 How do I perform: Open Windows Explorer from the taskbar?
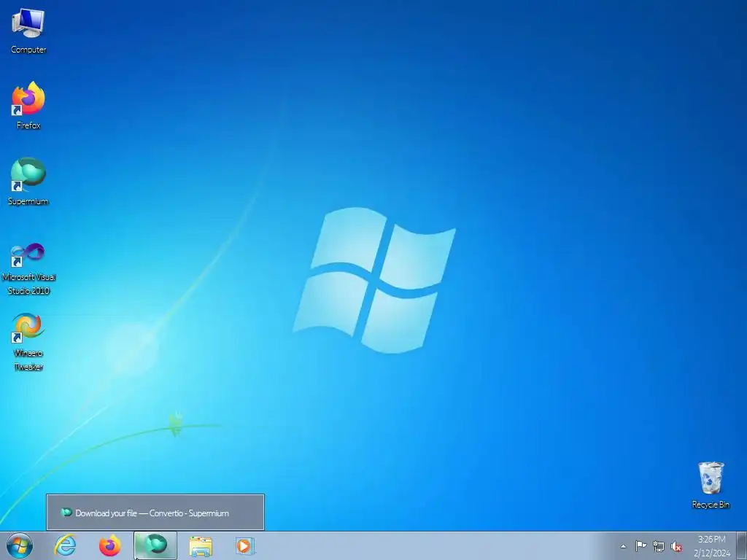201,546
